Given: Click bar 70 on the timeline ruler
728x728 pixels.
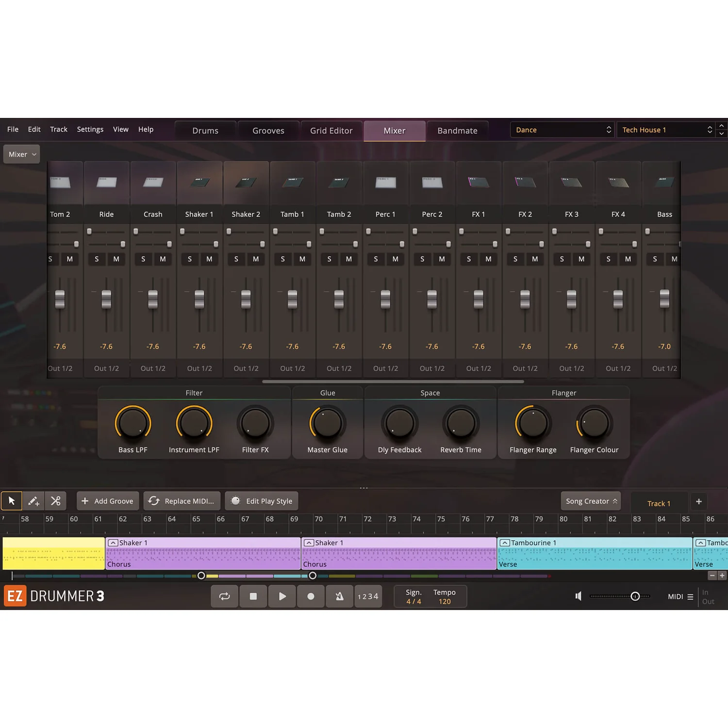Looking at the screenshot, I should (x=318, y=519).
